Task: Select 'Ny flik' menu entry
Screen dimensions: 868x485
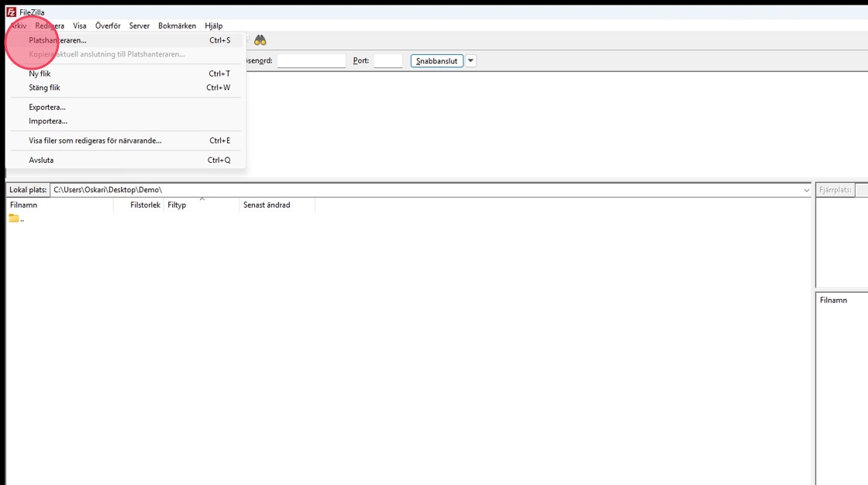Action: 40,74
